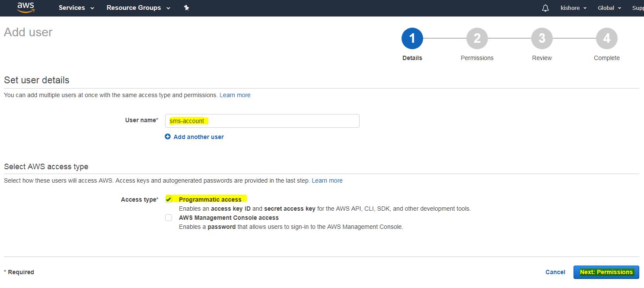Expand the Services dropdown menu
Image resolution: width=644 pixels, height=288 pixels.
(76, 8)
